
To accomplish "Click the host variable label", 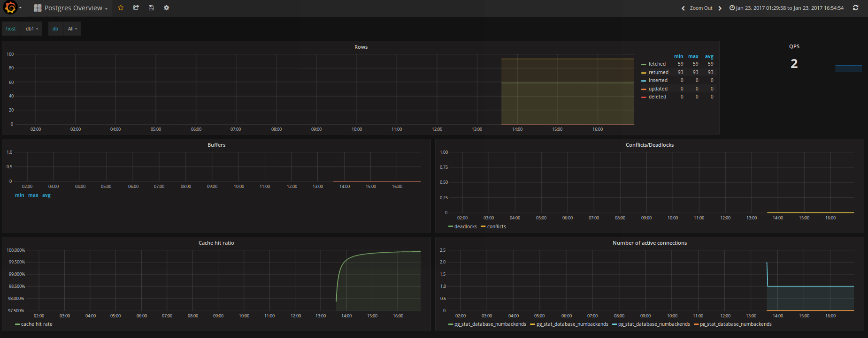I will [x=11, y=29].
